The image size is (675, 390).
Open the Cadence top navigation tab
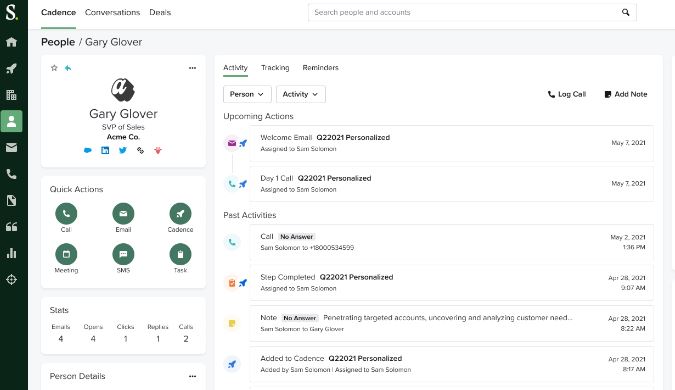coord(59,12)
